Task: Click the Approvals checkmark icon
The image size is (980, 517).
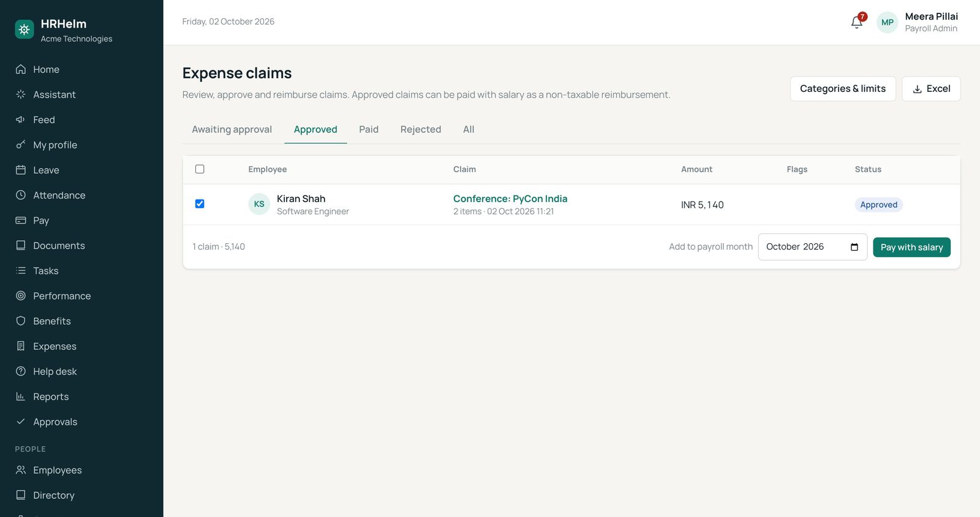Action: point(21,421)
